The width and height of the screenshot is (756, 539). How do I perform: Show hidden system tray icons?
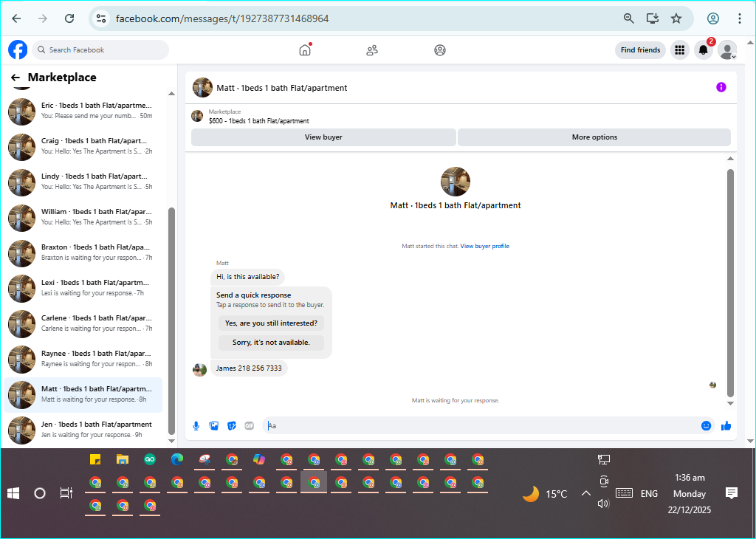point(585,493)
